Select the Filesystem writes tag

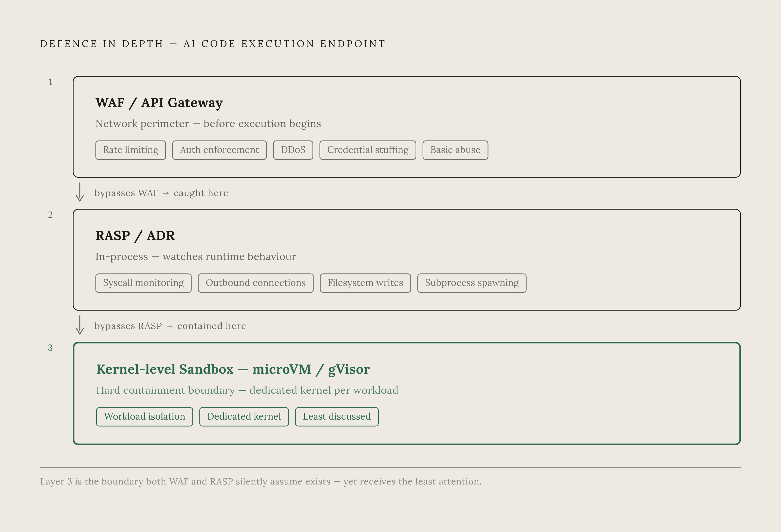pos(365,283)
